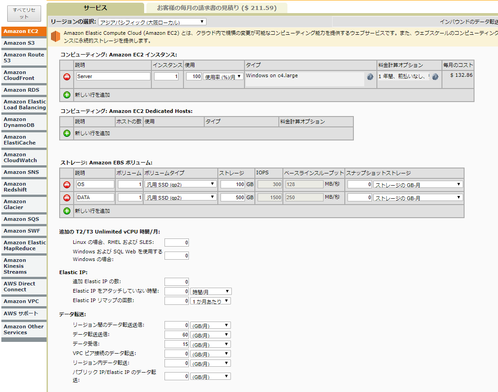Switch to the サービス tab
This screenshot has height=392, width=498.
tap(96, 8)
